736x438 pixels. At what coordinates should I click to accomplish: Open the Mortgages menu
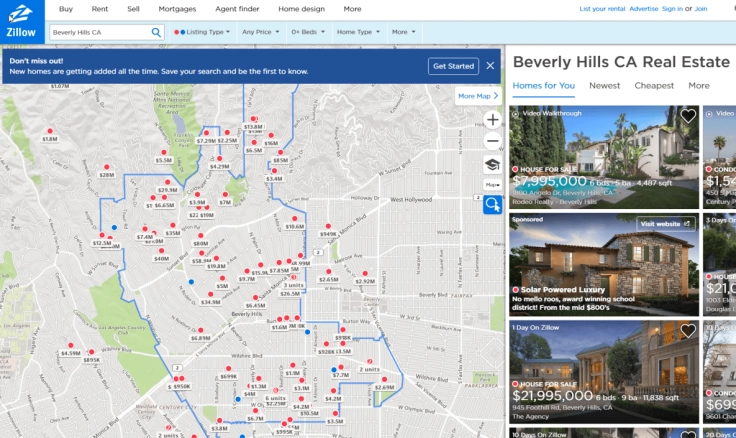177,9
